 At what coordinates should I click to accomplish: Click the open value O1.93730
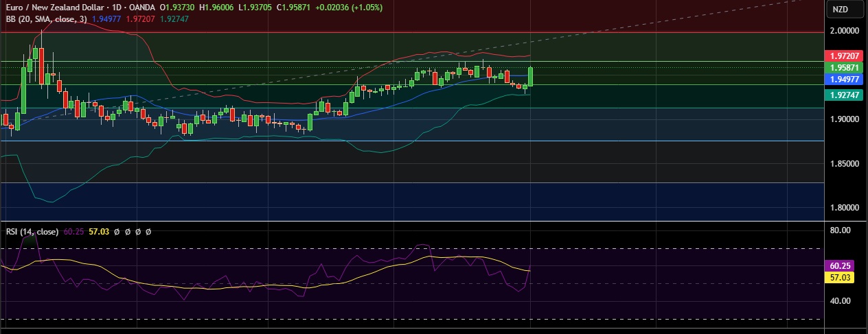coord(177,7)
